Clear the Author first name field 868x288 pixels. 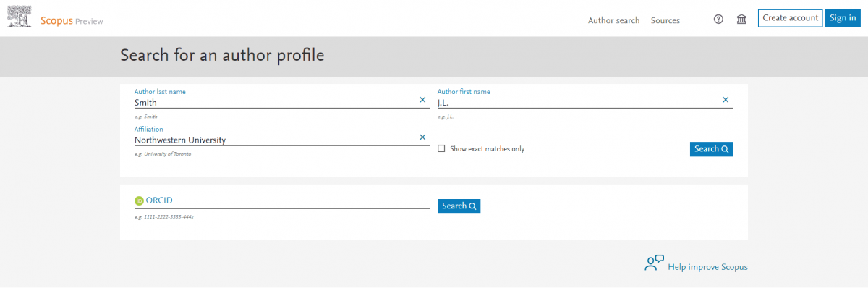tap(726, 100)
